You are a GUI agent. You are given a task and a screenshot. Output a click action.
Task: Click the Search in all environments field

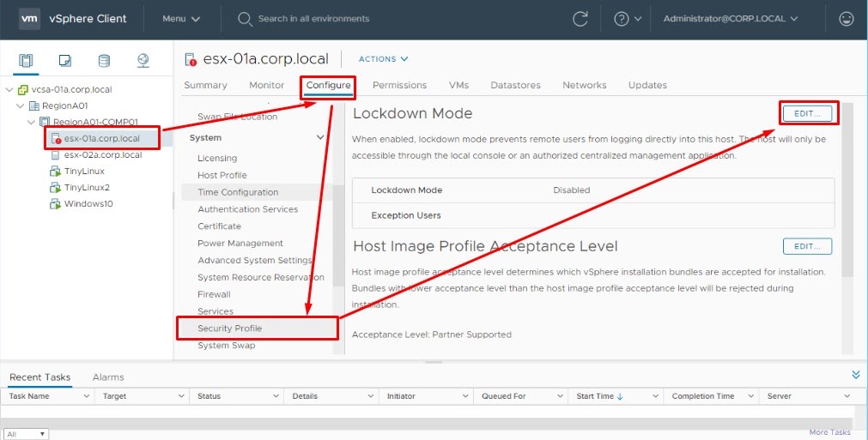click(x=314, y=19)
